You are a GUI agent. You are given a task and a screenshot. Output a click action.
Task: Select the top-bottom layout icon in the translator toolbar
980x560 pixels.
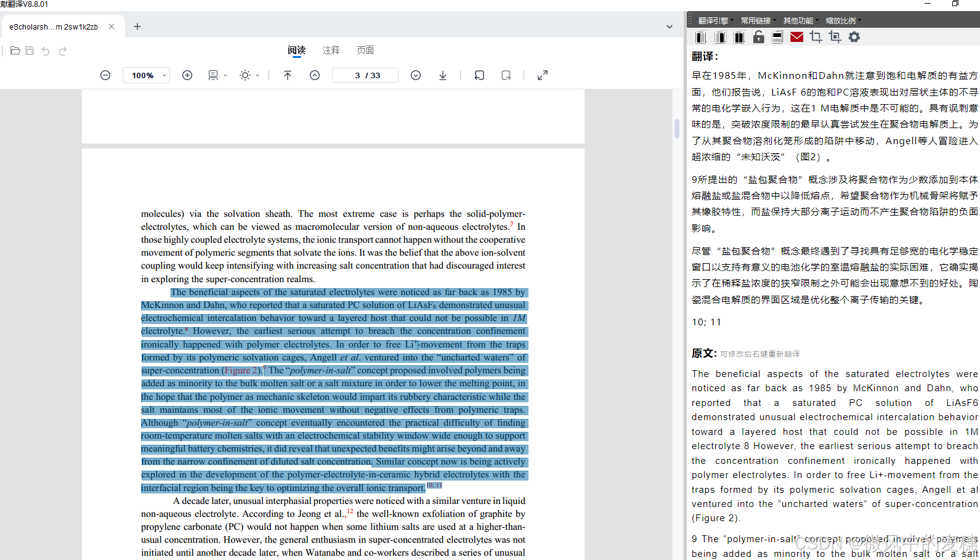coord(777,38)
